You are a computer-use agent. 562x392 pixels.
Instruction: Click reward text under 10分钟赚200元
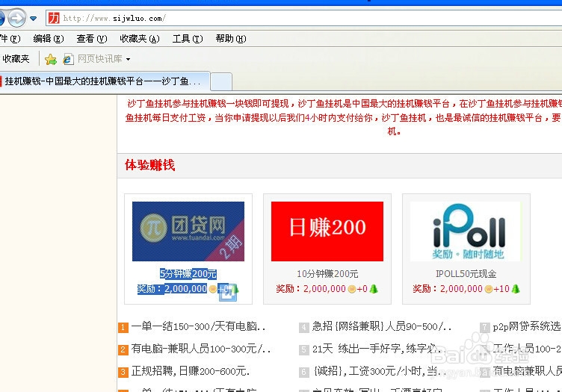(x=311, y=288)
